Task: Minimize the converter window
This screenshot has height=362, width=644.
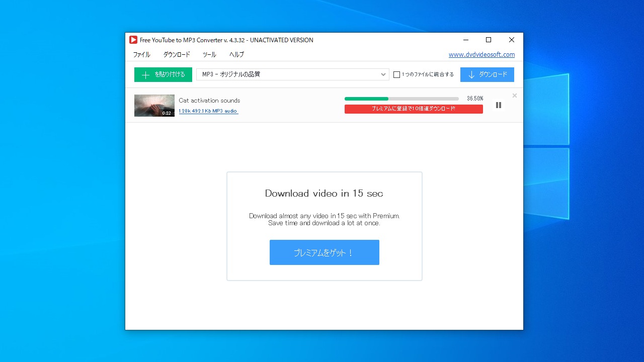Action: tap(465, 40)
